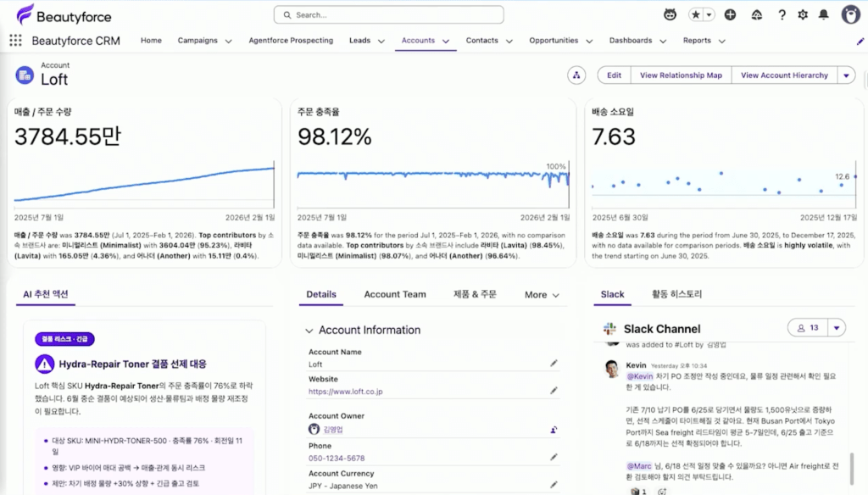Edit Account Name with pencil icon

(554, 364)
